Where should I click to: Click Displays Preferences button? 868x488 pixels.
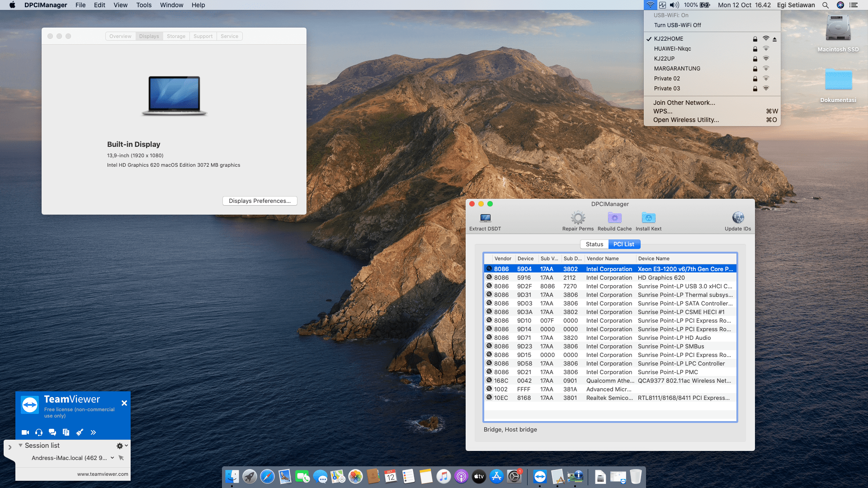(259, 201)
